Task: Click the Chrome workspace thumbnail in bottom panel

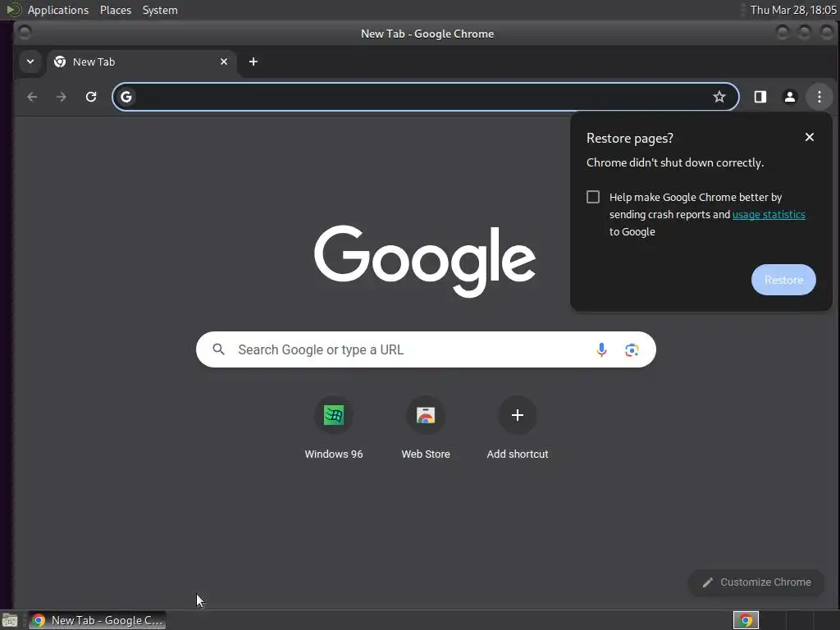Action: click(x=746, y=620)
